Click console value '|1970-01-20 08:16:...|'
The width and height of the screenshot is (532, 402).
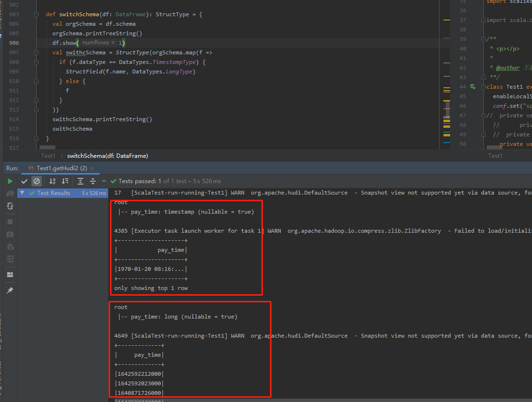[x=151, y=269]
